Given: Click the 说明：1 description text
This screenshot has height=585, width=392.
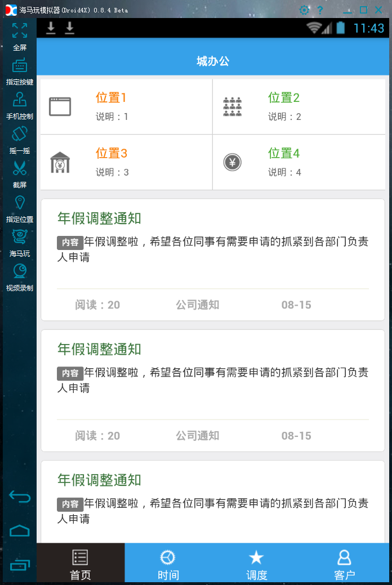Looking at the screenshot, I should [112, 117].
